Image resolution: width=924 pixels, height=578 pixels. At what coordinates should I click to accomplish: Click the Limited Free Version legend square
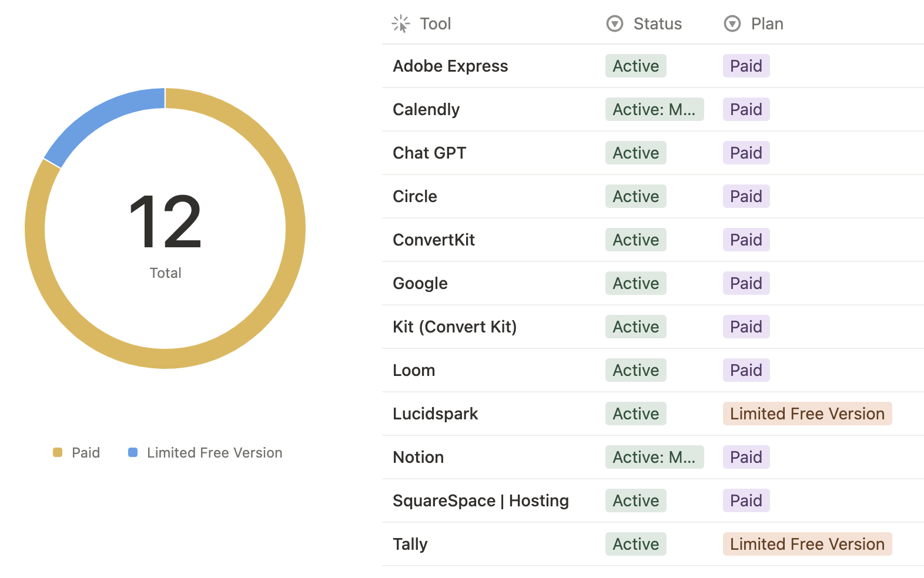133,452
